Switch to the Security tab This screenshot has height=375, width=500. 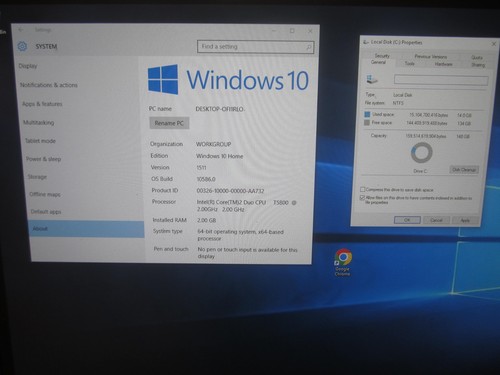(x=382, y=56)
